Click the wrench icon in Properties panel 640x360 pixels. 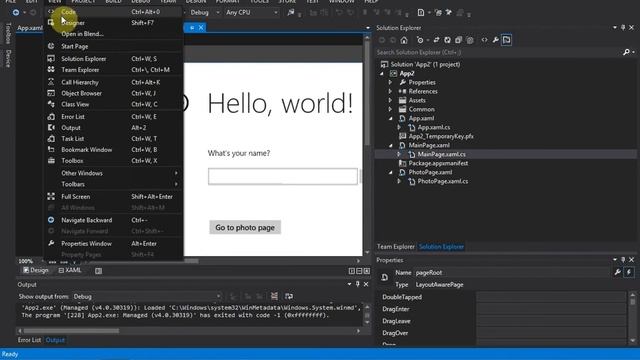[618, 272]
